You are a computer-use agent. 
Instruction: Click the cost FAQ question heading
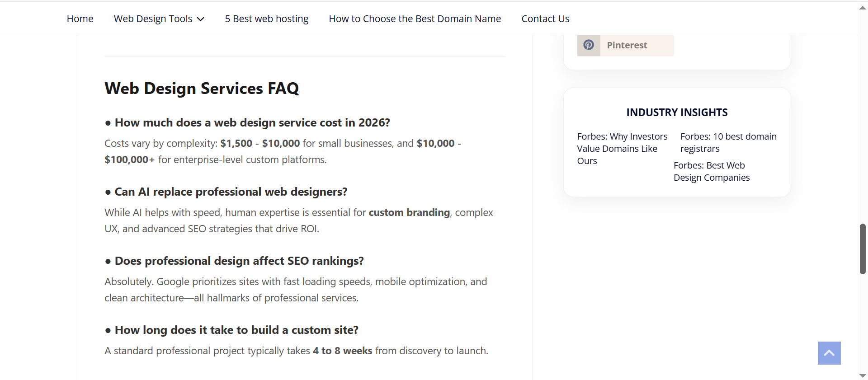247,122
